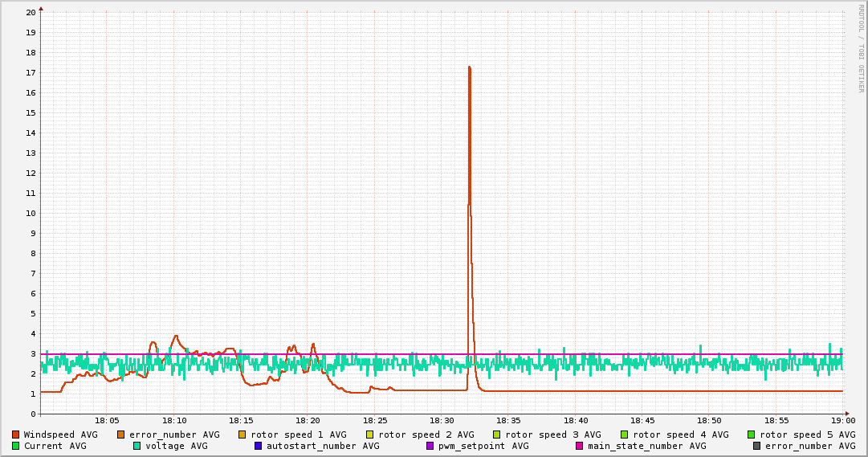Click the red Windspeed AVG legend swatch

pyautogui.click(x=16, y=435)
